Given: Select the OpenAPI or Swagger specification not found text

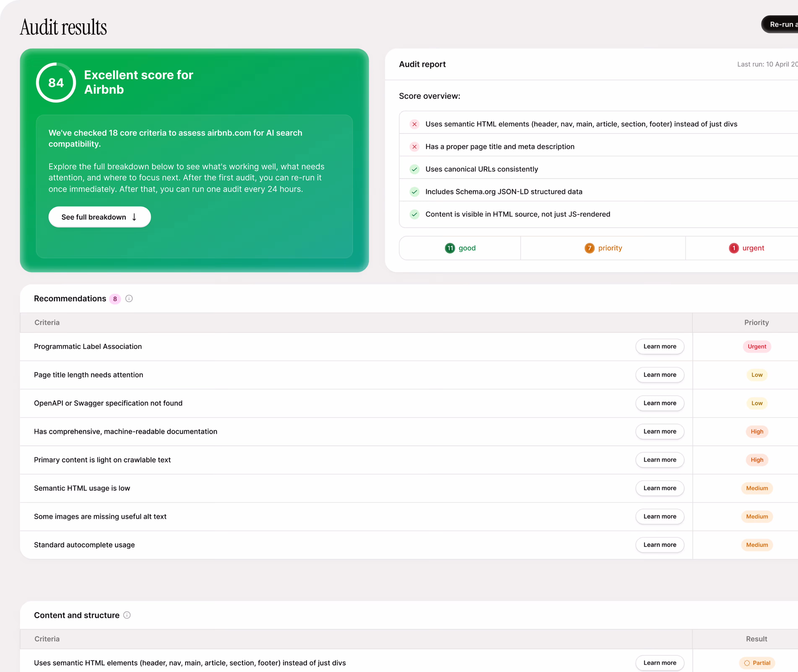Looking at the screenshot, I should [x=108, y=403].
